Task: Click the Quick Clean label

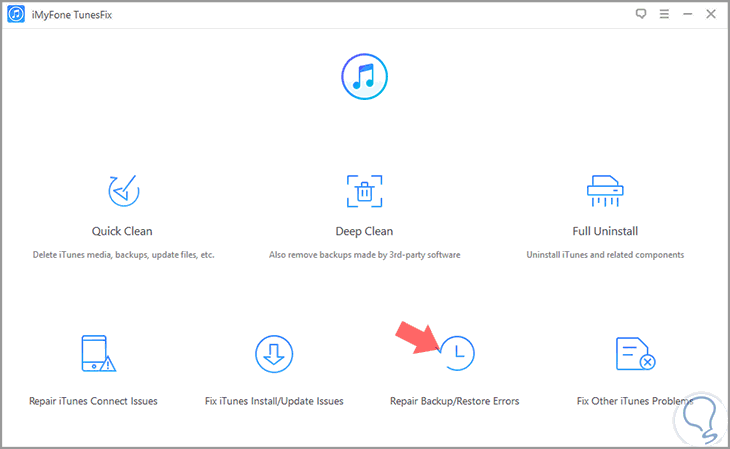Action: (122, 231)
